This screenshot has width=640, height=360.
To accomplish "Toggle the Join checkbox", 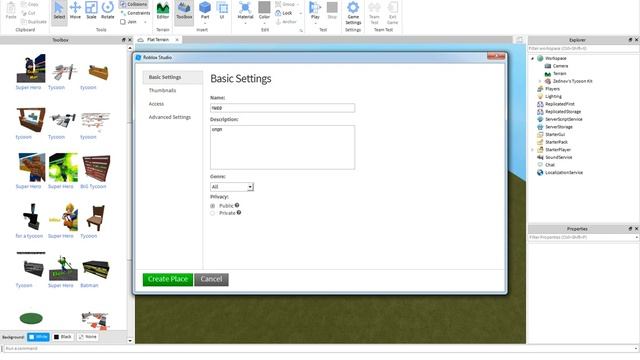I will tap(123, 22).
